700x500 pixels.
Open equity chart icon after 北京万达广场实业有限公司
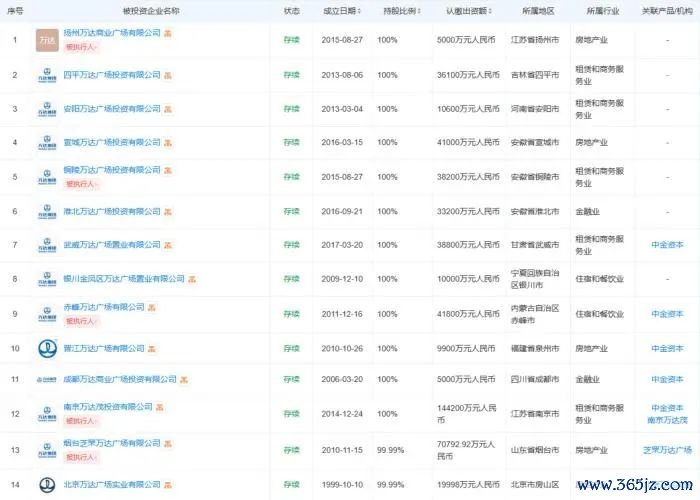click(168, 484)
